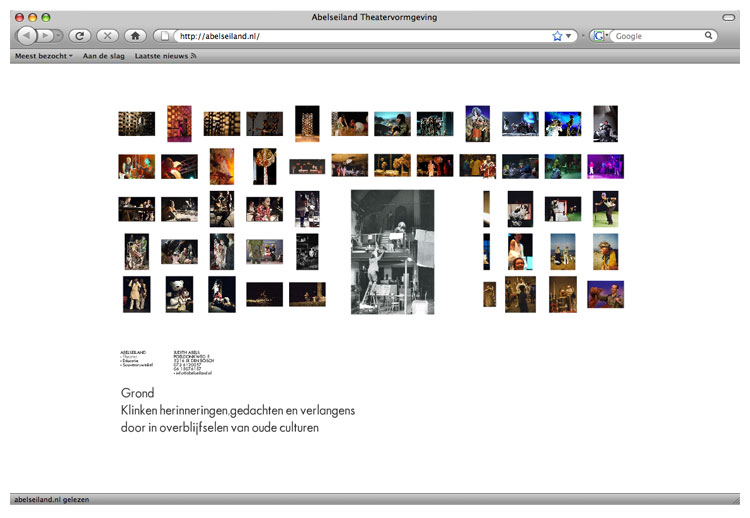Click the browser Back arrow button
The image size is (750, 518).
[x=26, y=36]
